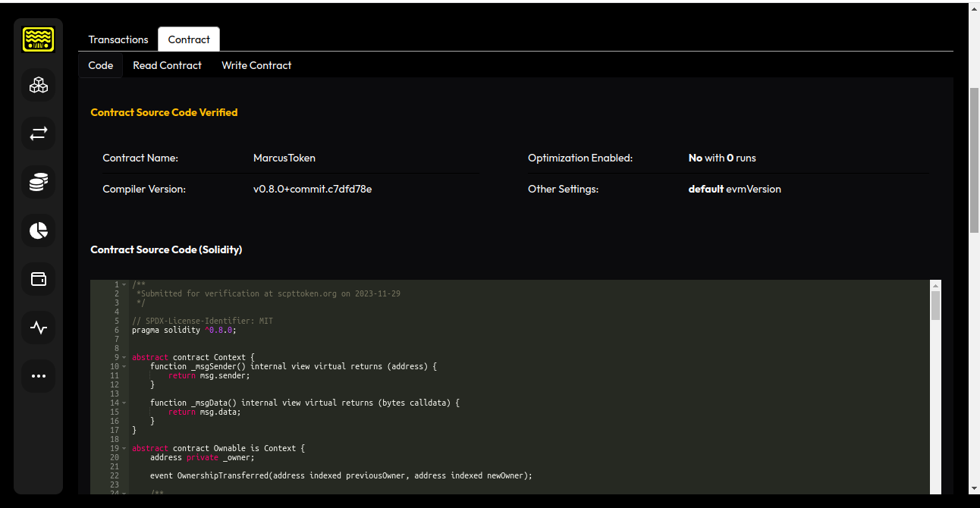Collapse the Context contract at line 9

tap(124, 358)
